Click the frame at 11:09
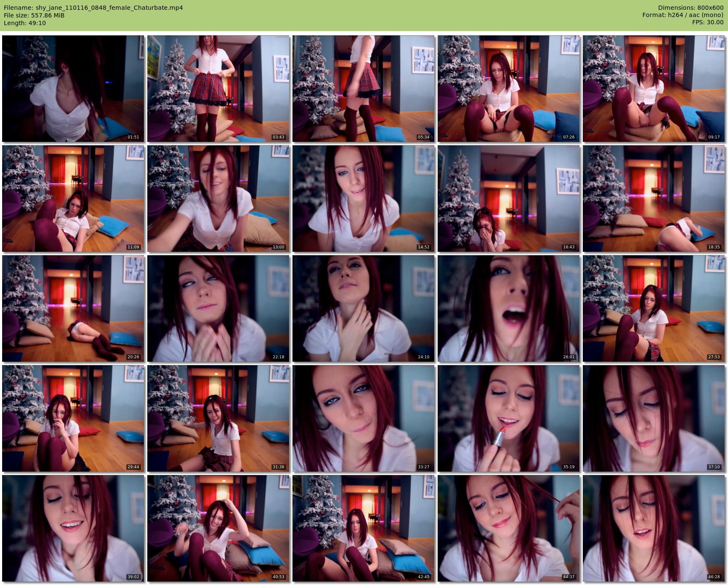The height and width of the screenshot is (585, 728). tap(73, 199)
